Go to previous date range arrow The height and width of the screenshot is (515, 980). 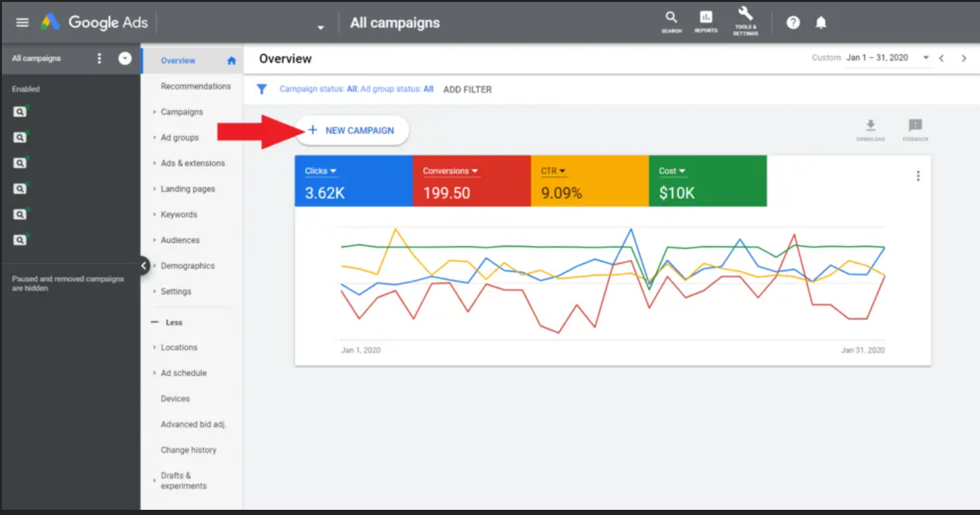coord(942,58)
